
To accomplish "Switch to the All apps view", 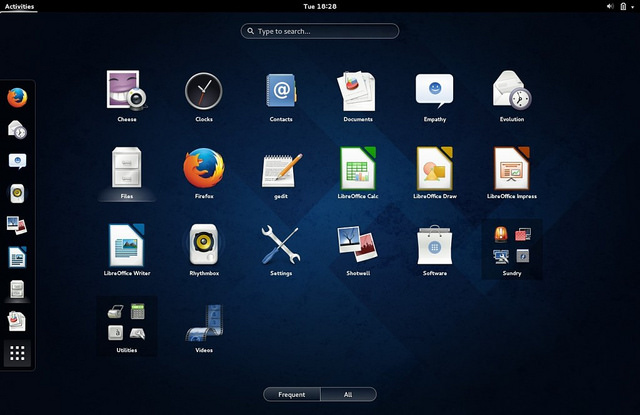I will [348, 394].
